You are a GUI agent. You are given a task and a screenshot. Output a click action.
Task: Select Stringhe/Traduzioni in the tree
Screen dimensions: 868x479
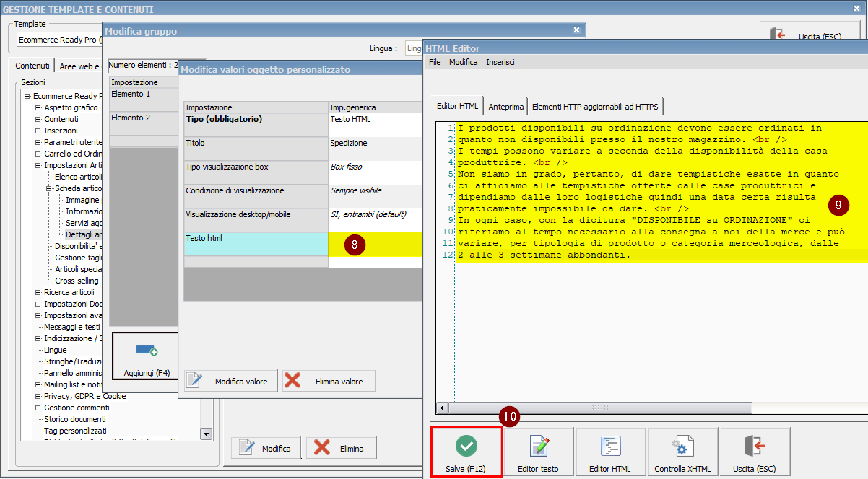[x=74, y=361]
